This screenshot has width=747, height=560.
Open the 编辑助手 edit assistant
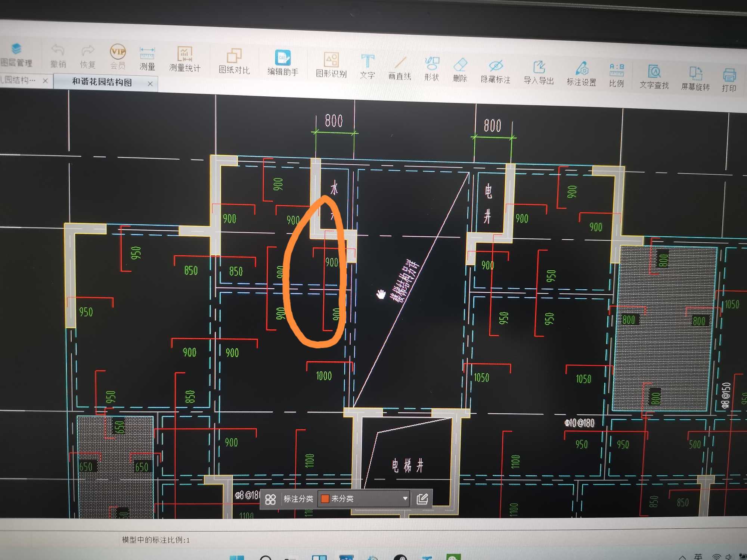click(283, 63)
